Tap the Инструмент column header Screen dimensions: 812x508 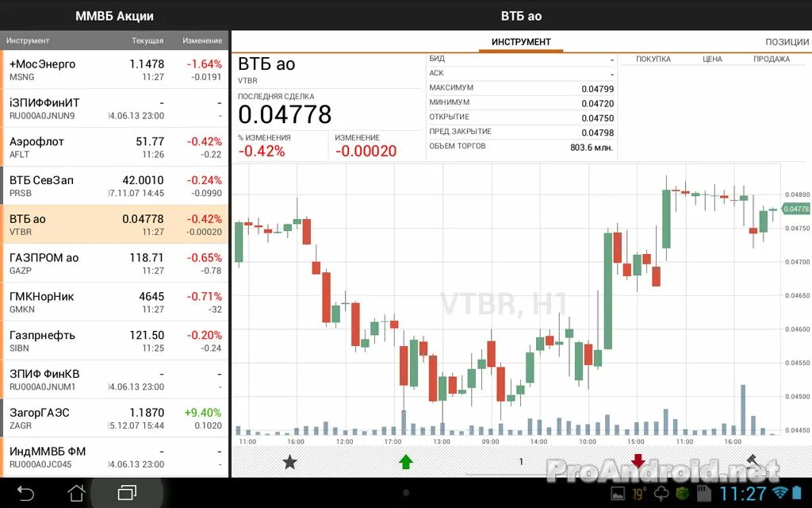pos(28,40)
